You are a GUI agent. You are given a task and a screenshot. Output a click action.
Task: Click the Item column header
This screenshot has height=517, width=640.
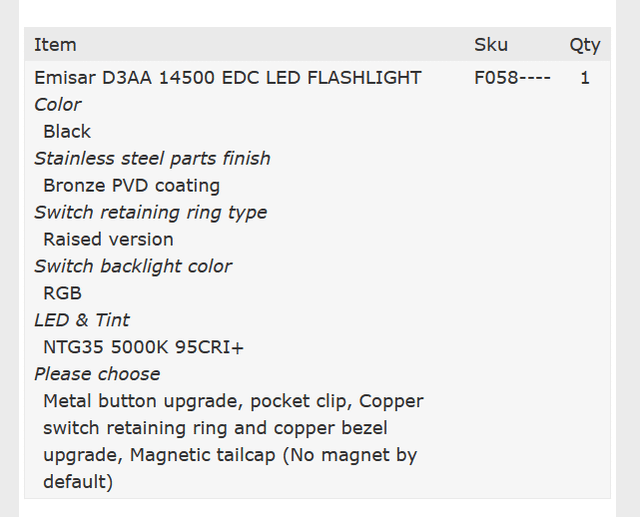(x=55, y=45)
